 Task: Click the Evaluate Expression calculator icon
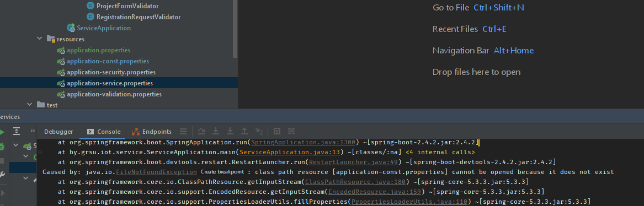pos(277,132)
